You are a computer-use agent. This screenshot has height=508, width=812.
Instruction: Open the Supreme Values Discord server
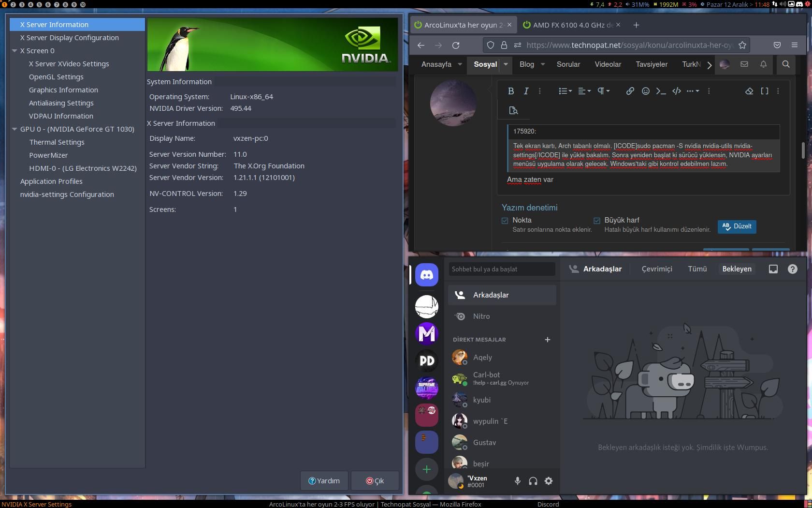click(427, 388)
